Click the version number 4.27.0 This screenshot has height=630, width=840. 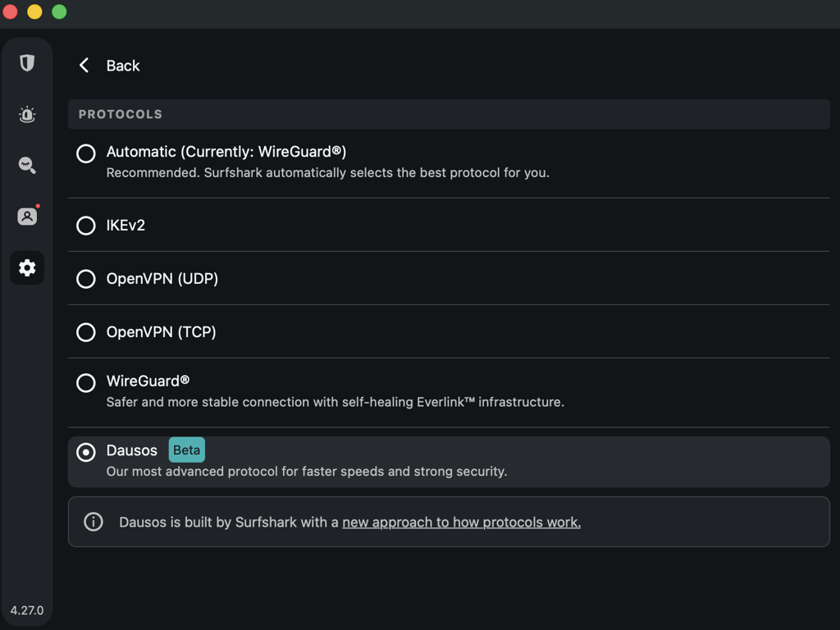coord(27,610)
